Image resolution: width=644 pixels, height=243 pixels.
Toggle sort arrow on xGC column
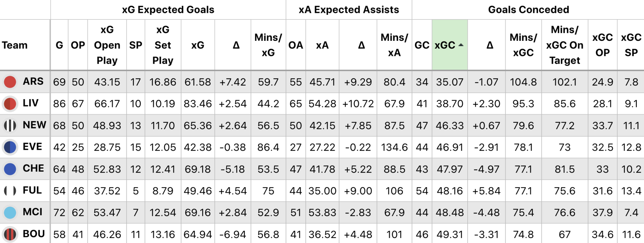(461, 45)
